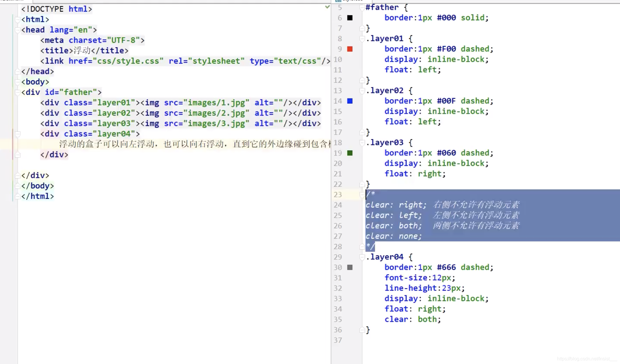
Task: Collapse the #father CSS rule fold marker
Action: click(362, 8)
